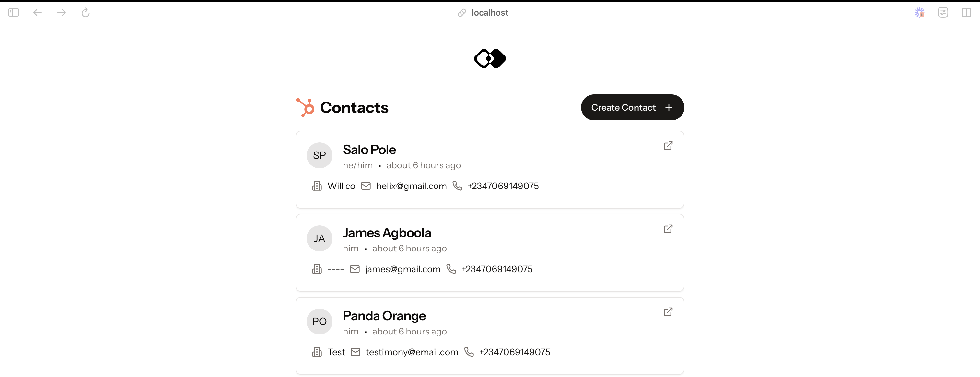Click the localhost address bar
This screenshot has width=980, height=377.
tap(490, 13)
